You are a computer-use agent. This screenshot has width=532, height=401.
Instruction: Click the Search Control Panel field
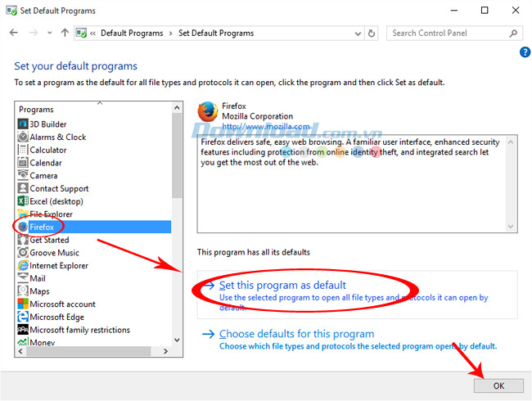(454, 34)
